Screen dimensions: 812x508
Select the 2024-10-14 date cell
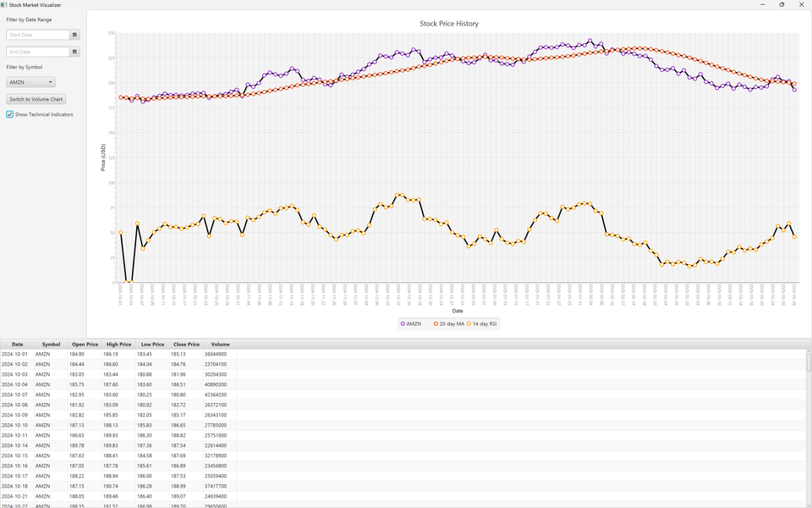click(x=17, y=445)
